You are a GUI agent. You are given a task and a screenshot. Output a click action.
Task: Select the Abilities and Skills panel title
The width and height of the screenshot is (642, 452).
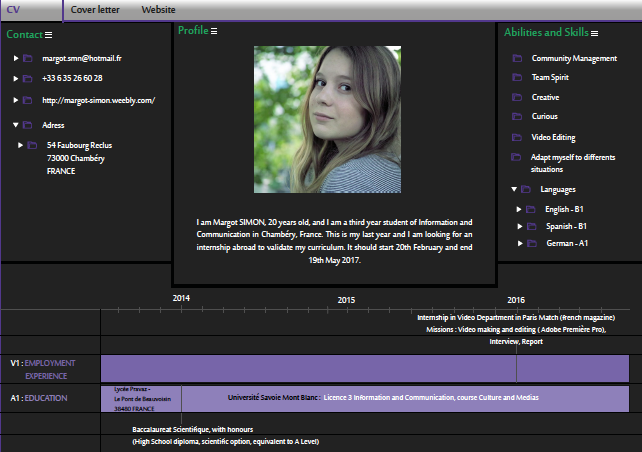click(x=546, y=33)
